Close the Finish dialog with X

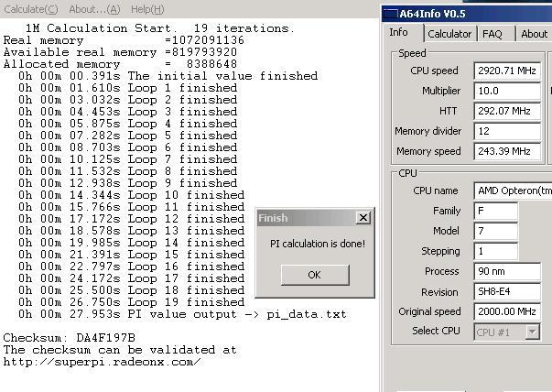click(x=363, y=218)
